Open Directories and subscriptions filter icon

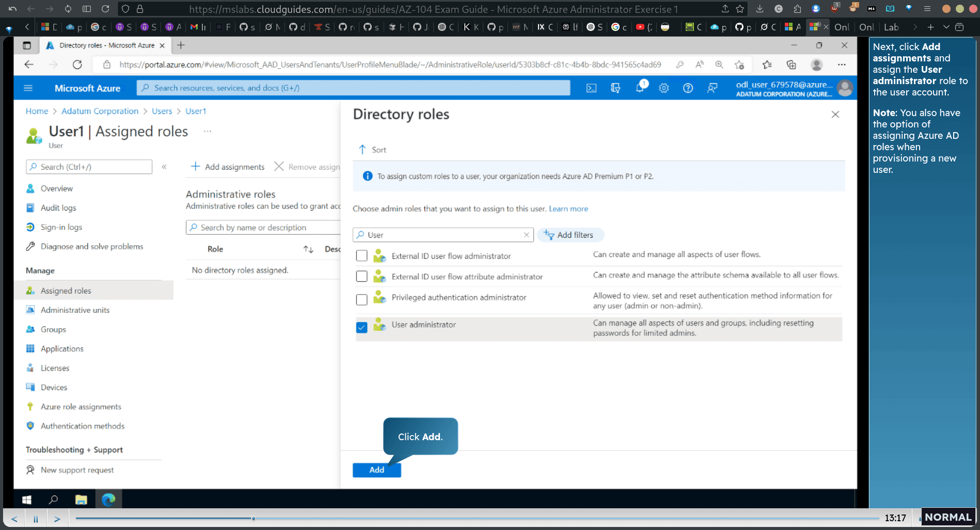615,88
